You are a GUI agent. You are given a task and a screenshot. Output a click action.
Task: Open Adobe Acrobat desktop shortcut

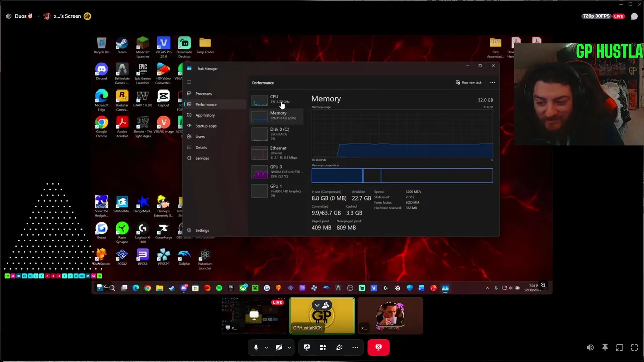[122, 127]
